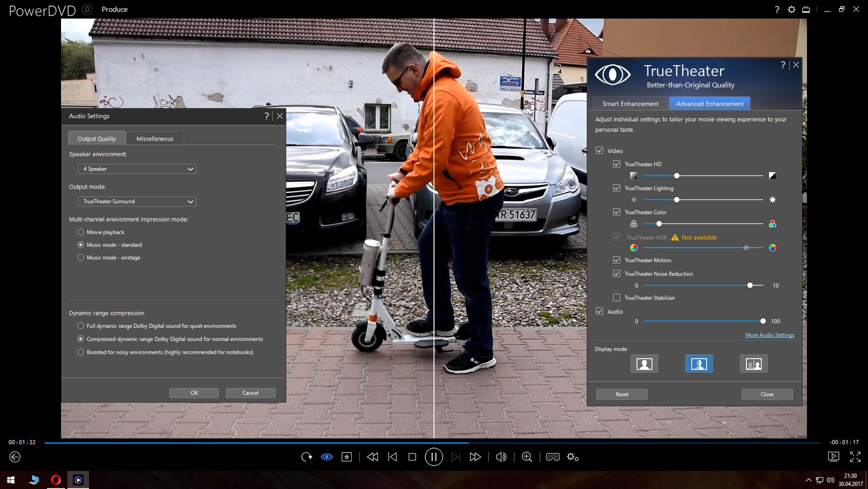Click system tray volume icon

[x=830, y=480]
